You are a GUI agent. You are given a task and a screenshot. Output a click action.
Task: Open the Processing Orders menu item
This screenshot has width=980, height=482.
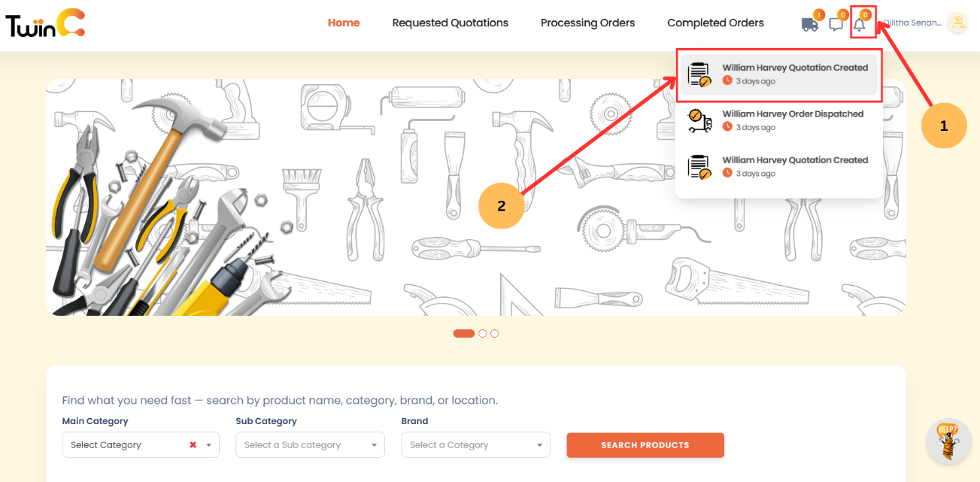[587, 23]
